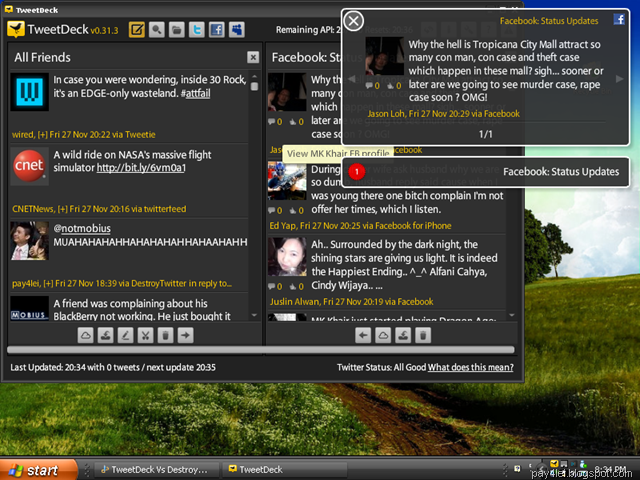The image size is (640, 480).
Task: Click cloud icon under Facebook column
Action: pyautogui.click(x=383, y=336)
